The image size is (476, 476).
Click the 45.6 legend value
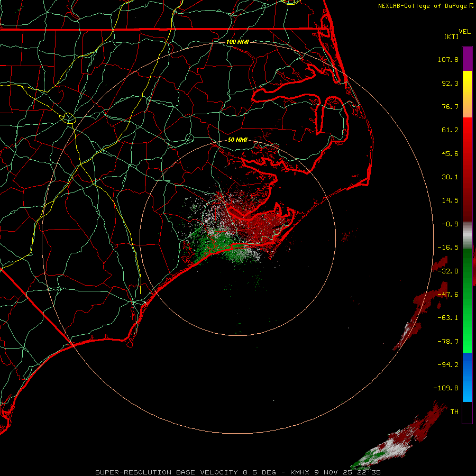(450, 153)
